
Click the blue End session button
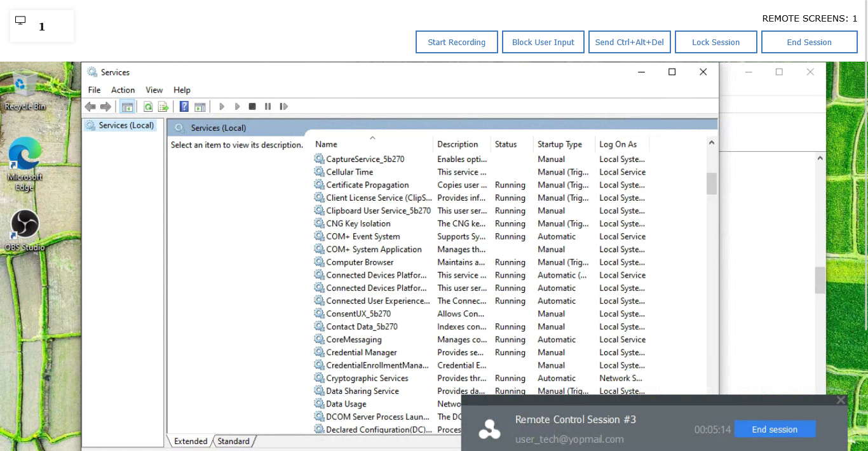click(x=775, y=429)
